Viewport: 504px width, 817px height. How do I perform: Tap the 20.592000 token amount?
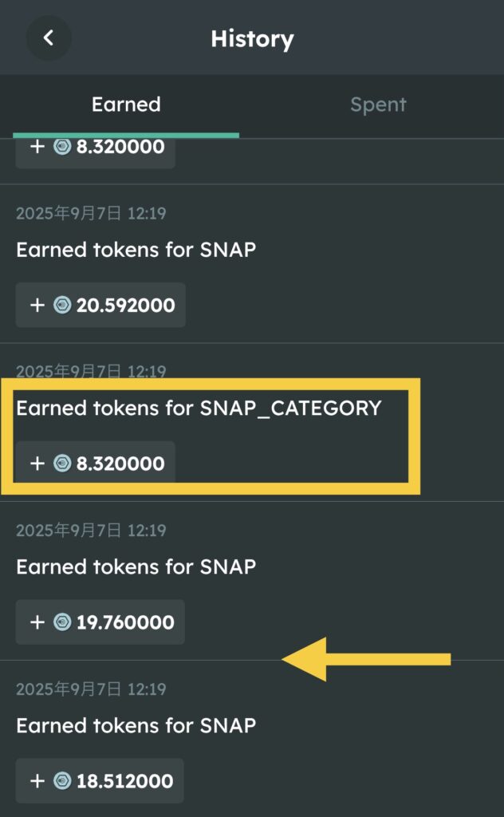(x=126, y=305)
